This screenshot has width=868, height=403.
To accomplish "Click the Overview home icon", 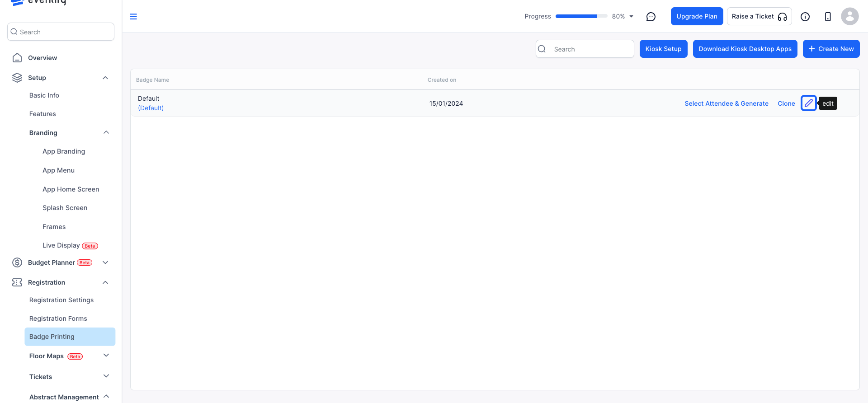I will (x=17, y=58).
